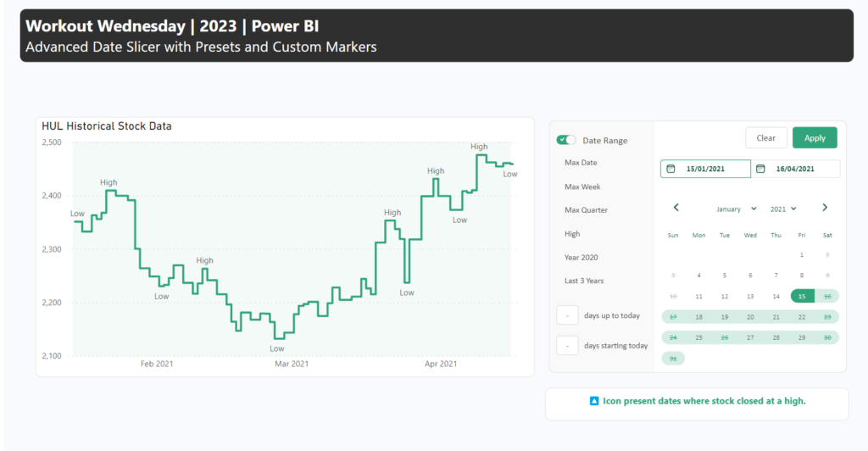Click the start date calendar icon
868x451 pixels.
671,170
